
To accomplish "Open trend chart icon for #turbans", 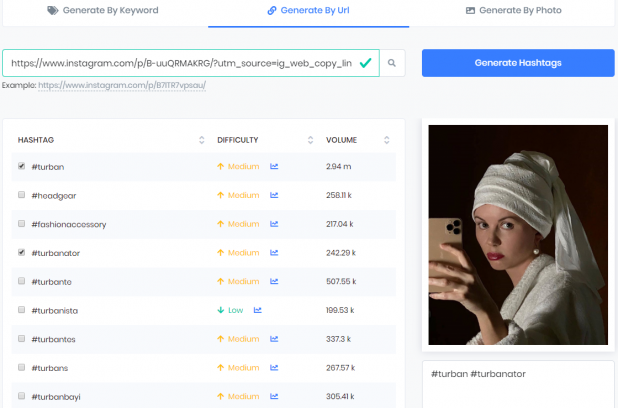I will pos(274,368).
